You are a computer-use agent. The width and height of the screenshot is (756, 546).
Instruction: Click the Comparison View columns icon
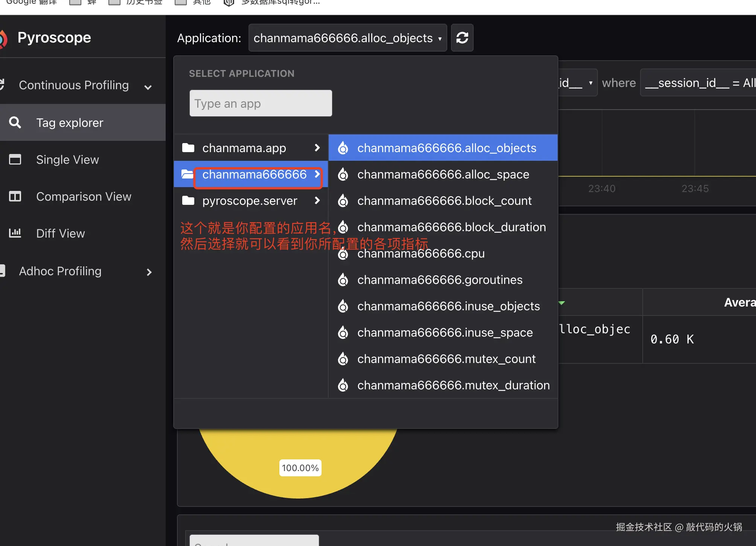(x=15, y=196)
